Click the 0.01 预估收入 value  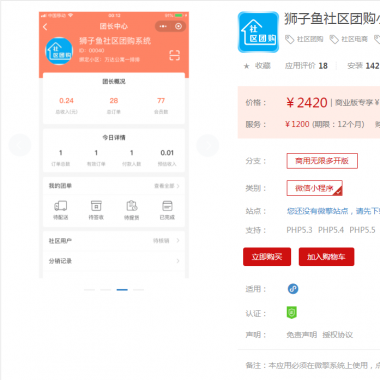point(167,153)
